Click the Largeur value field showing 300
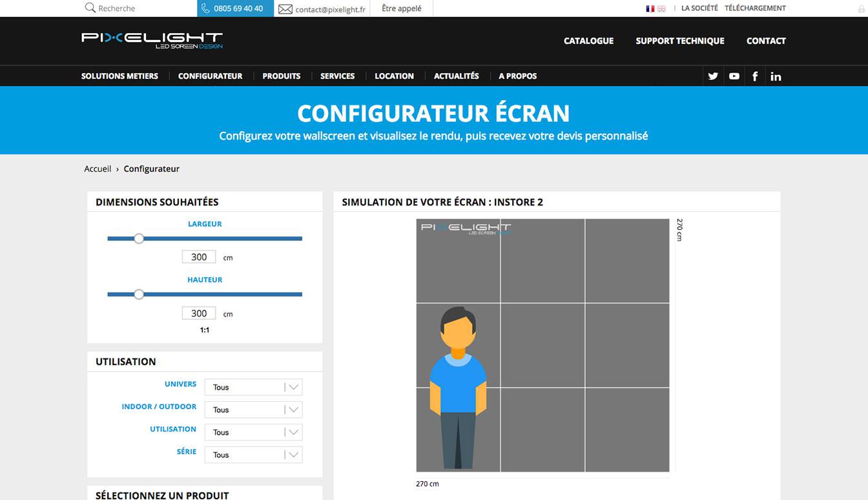This screenshot has width=868, height=500. coord(199,257)
